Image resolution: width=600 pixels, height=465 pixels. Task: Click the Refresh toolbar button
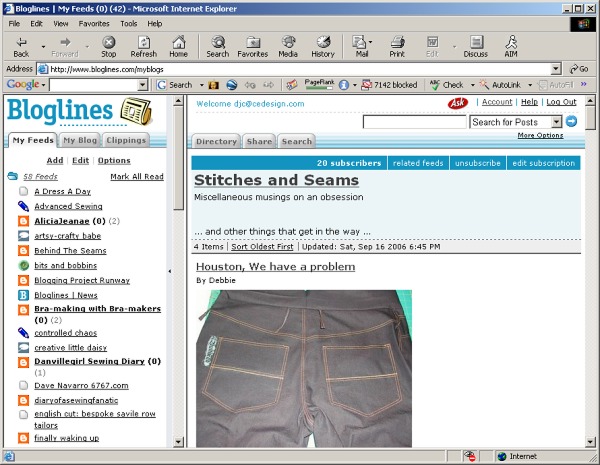pos(143,46)
